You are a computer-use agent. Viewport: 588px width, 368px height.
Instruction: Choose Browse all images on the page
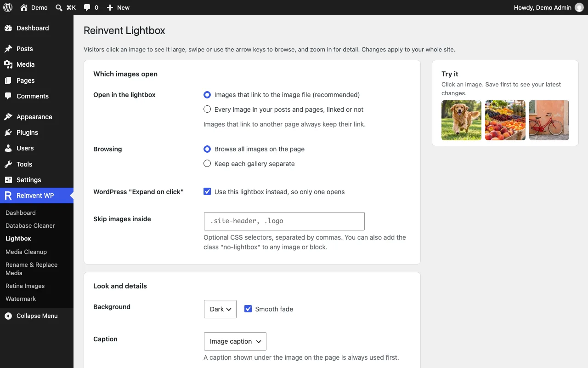(x=207, y=149)
